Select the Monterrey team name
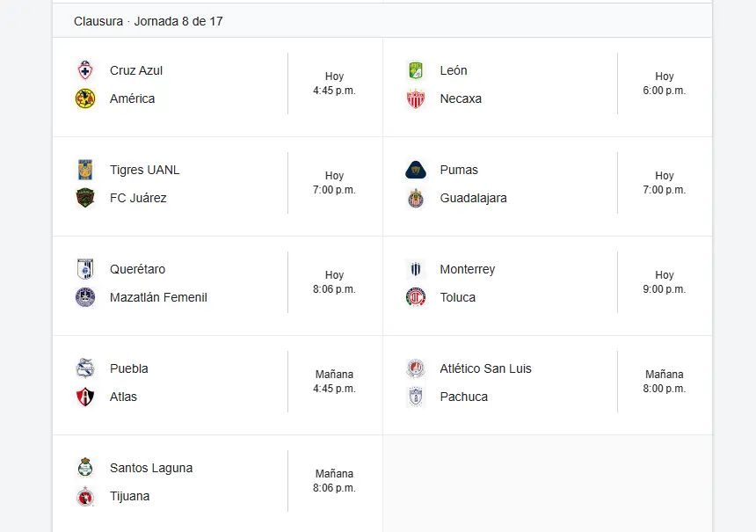The height and width of the screenshot is (532, 756). click(467, 269)
